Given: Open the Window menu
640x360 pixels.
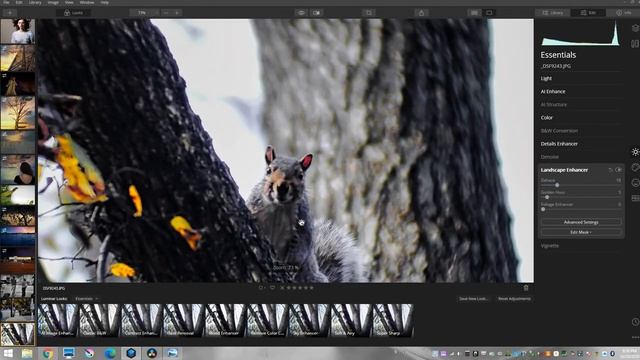Looking at the screenshot, I should pos(87,2).
